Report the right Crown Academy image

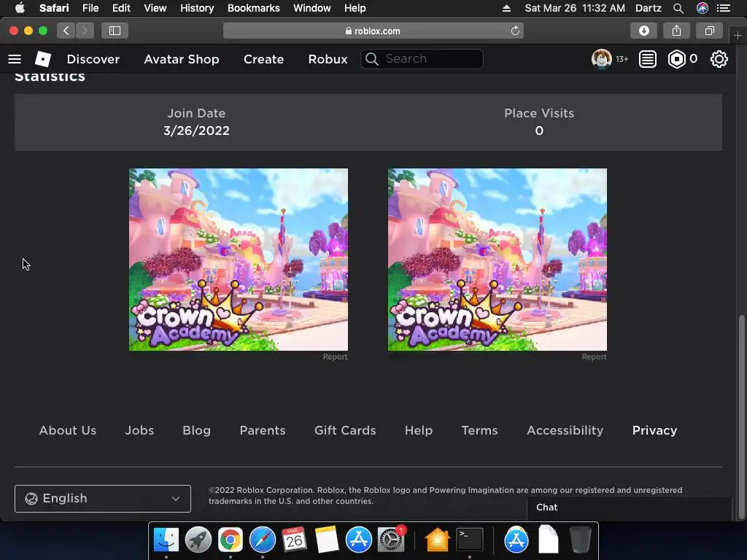(594, 357)
